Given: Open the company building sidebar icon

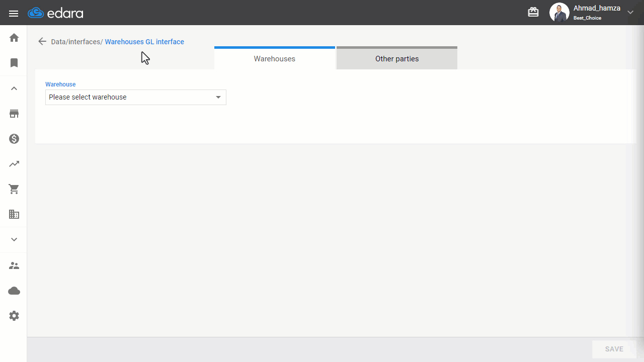Looking at the screenshot, I should tap(14, 214).
